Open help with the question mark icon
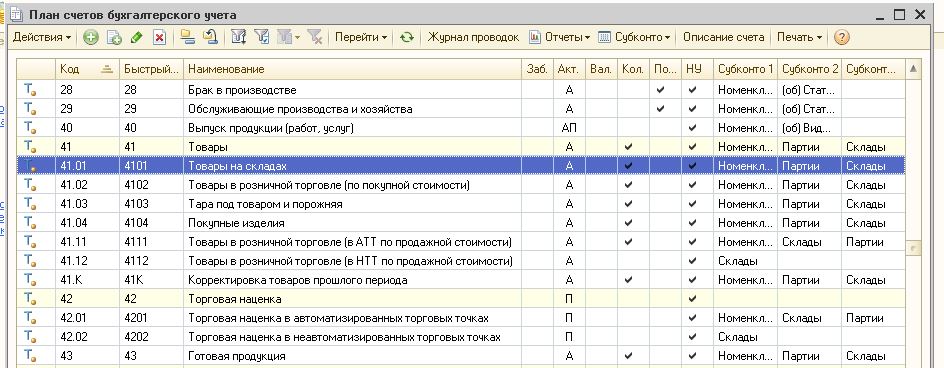Screen dimensions: 944x368 (842, 37)
